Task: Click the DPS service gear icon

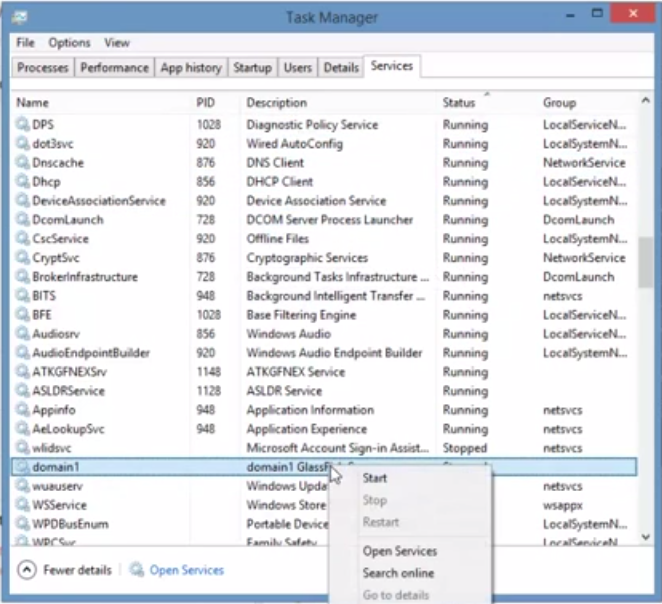Action: pyautogui.click(x=22, y=124)
